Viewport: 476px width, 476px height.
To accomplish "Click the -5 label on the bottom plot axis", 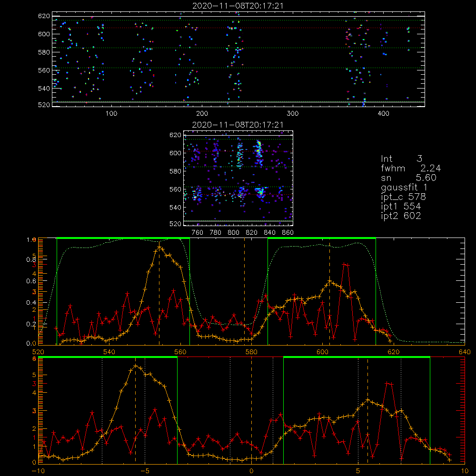I will click(x=145, y=471).
